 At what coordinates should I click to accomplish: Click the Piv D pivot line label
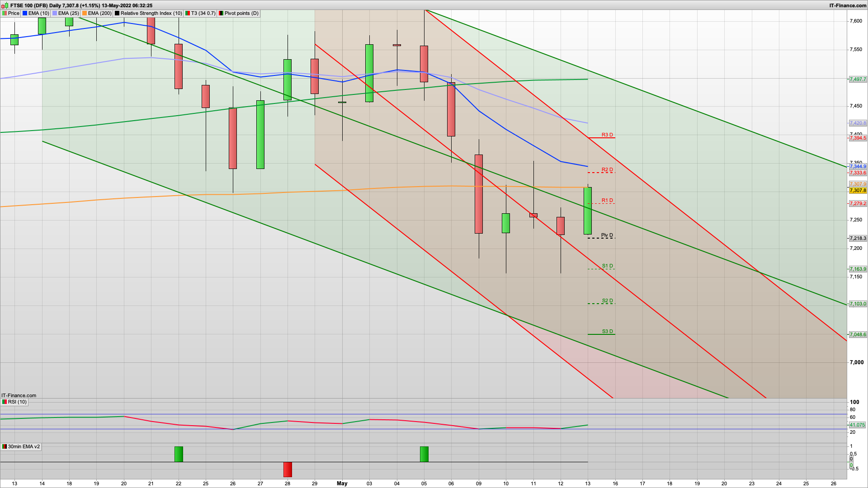607,235
